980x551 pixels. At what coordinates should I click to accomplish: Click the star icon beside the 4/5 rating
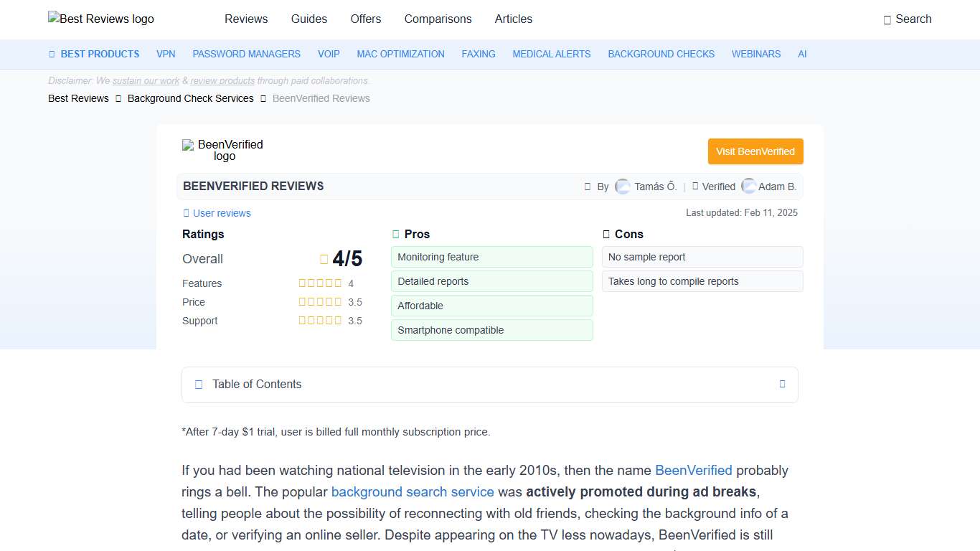(323, 258)
